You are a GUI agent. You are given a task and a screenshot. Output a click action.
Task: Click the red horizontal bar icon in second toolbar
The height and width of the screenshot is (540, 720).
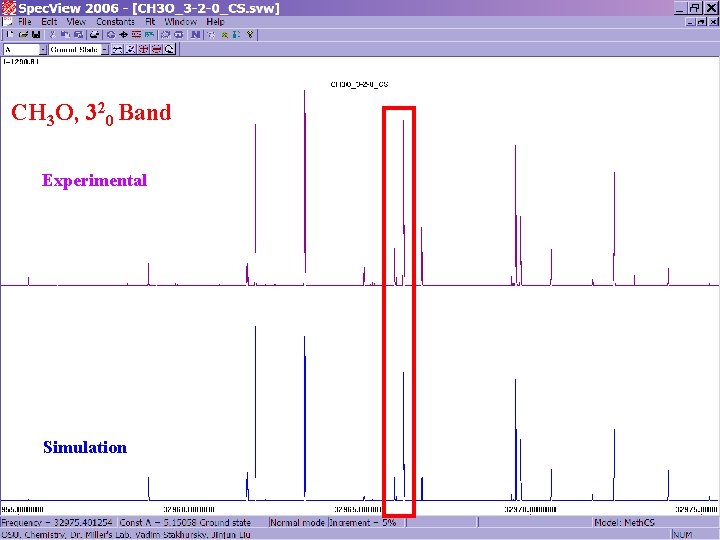click(x=157, y=49)
